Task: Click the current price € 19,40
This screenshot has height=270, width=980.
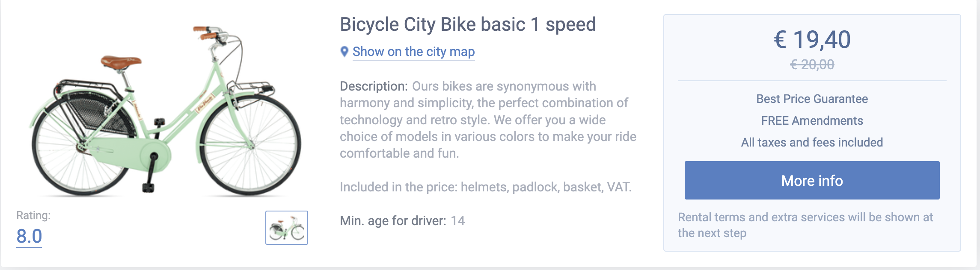Action: tap(812, 39)
